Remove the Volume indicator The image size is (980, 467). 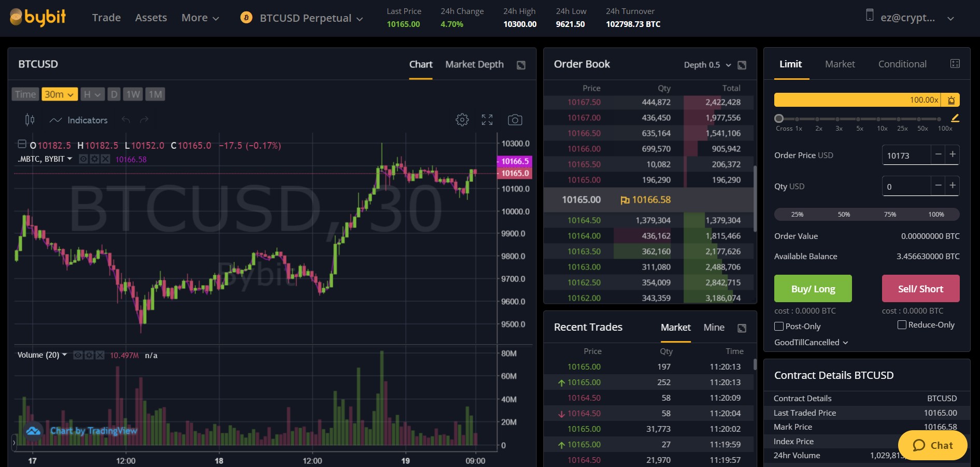click(x=100, y=355)
